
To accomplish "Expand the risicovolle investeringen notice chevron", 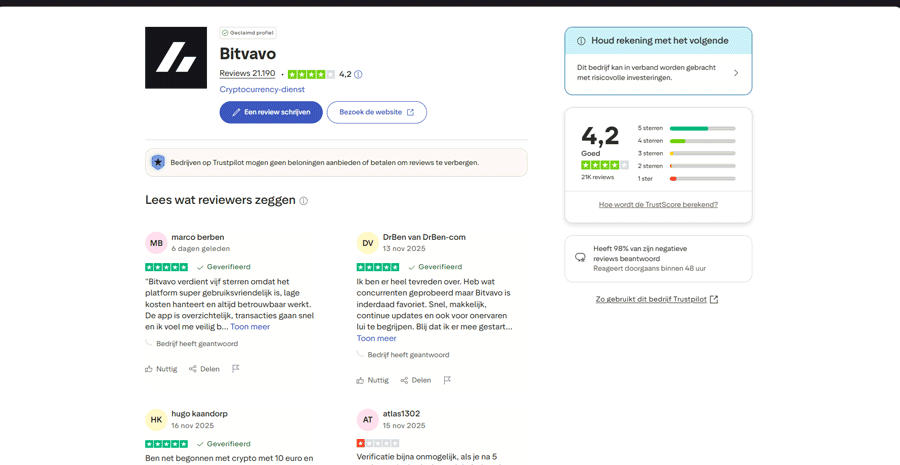I will [x=736, y=73].
